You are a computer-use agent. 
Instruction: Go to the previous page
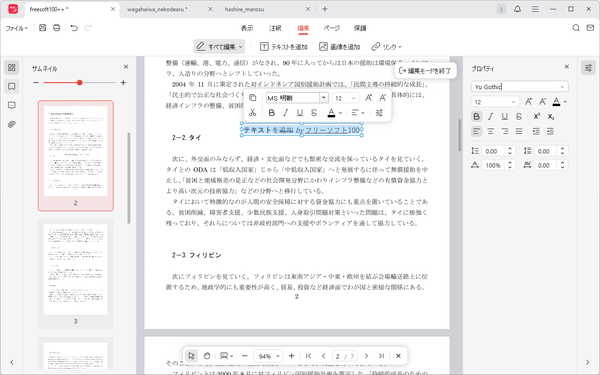(x=323, y=356)
